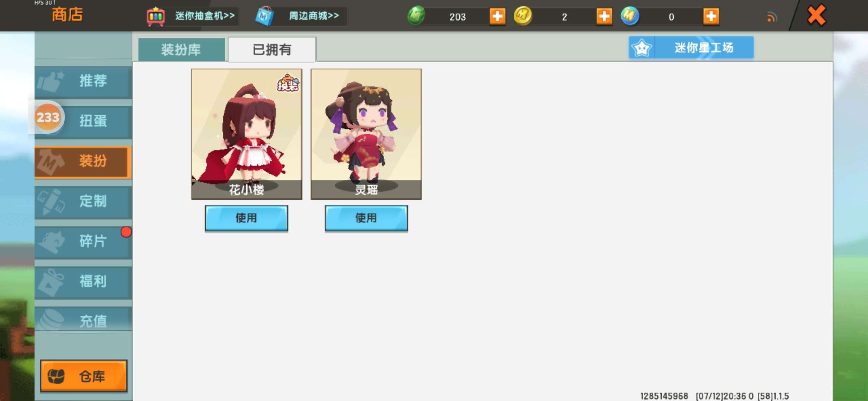Viewport: 868px width, 401px height.
Task: Click the 换装 badge on 花小楼
Action: click(x=288, y=83)
